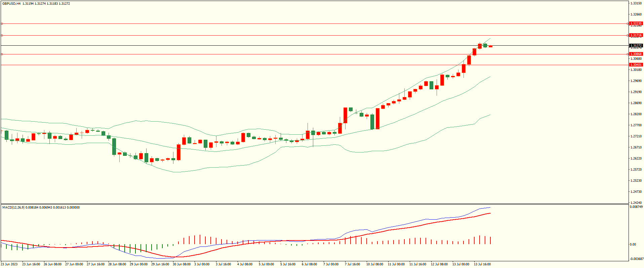
Task: Click the 10 Jul 08:00 time label
Action: (374, 264)
